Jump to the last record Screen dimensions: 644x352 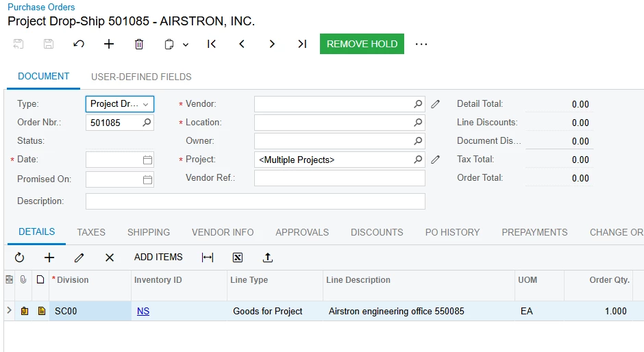pyautogui.click(x=302, y=44)
